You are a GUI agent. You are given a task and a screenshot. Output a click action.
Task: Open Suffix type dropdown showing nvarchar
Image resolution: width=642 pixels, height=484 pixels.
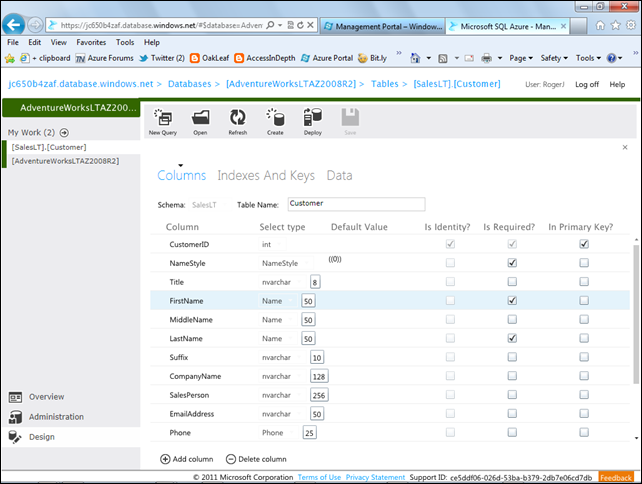[x=283, y=357]
